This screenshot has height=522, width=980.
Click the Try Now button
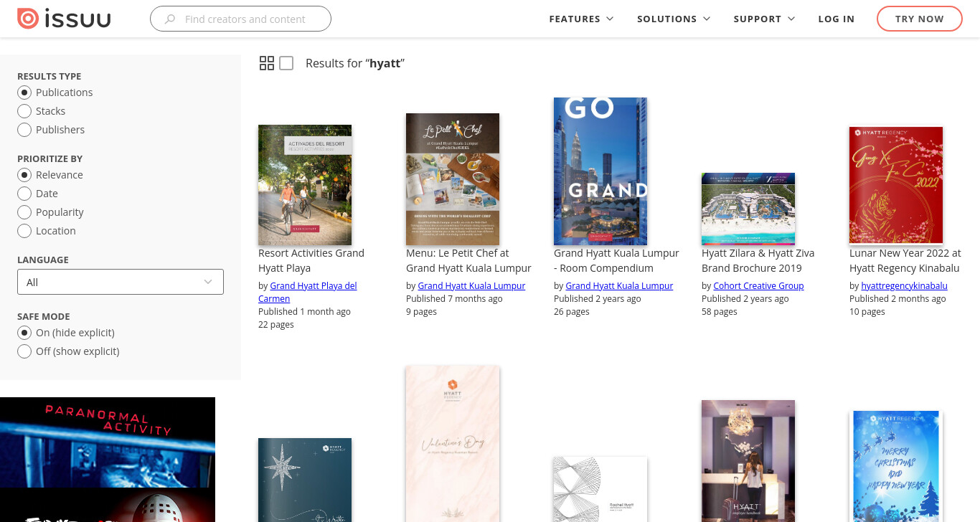(920, 19)
